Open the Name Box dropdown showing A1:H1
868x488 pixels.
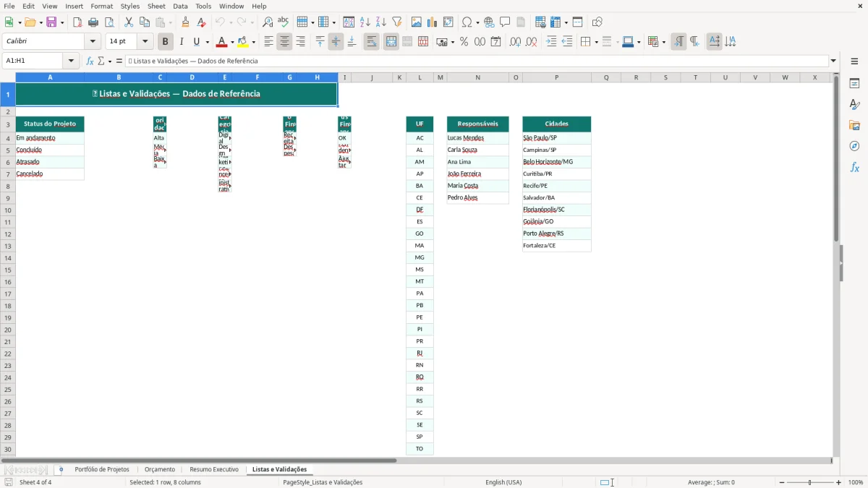click(71, 61)
